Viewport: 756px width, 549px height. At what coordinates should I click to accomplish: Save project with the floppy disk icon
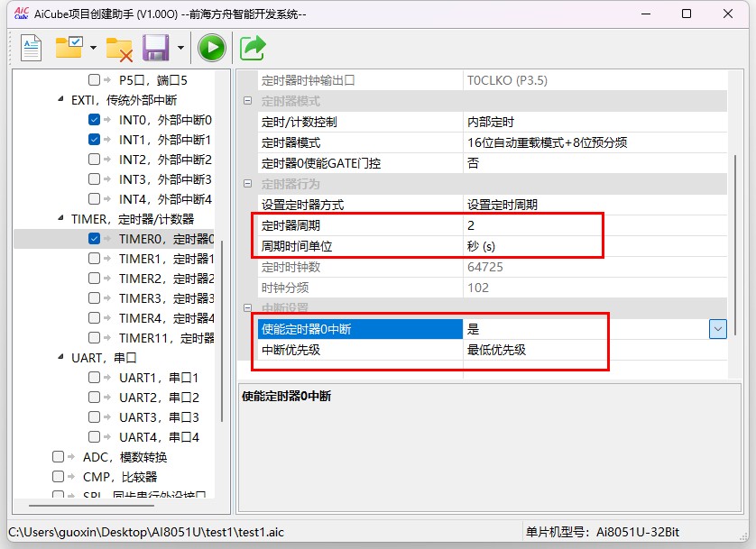coord(156,48)
